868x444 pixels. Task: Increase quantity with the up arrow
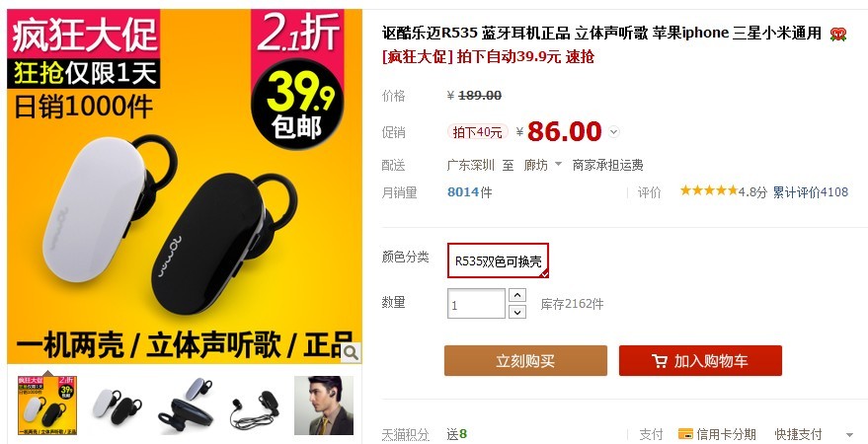click(517, 295)
